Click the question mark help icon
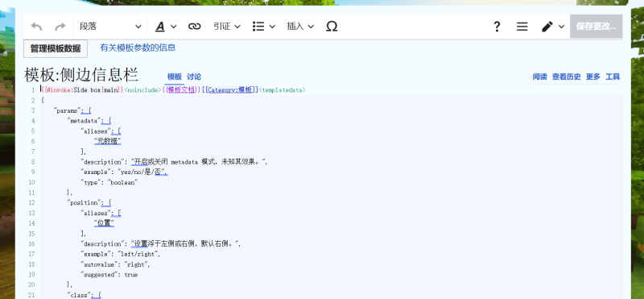This screenshot has height=299, width=644. [497, 27]
